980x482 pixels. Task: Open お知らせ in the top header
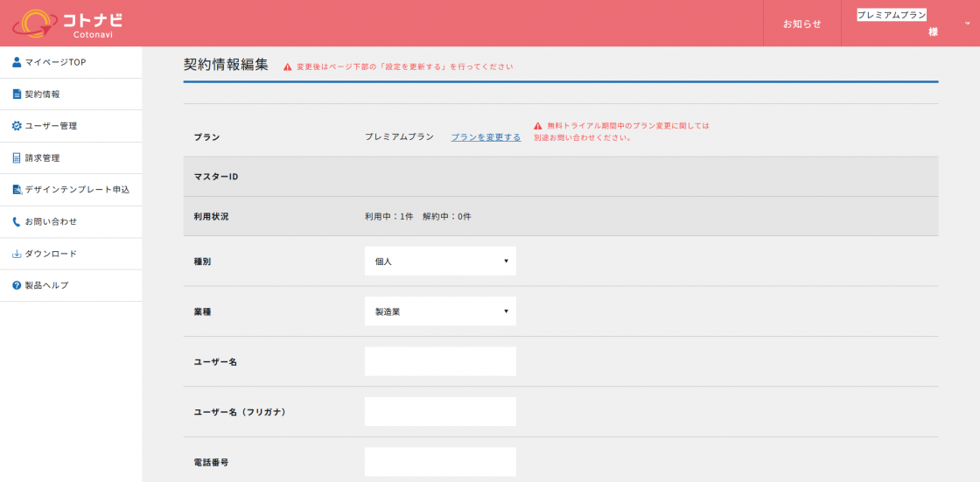[x=801, y=24]
